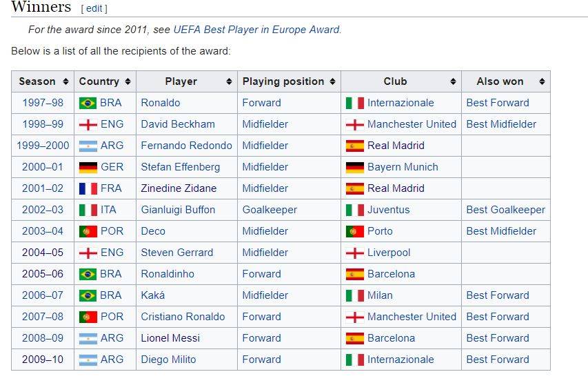Click Brazil flag in 1997–98 row
This screenshot has width=588, height=383.
[x=88, y=103]
